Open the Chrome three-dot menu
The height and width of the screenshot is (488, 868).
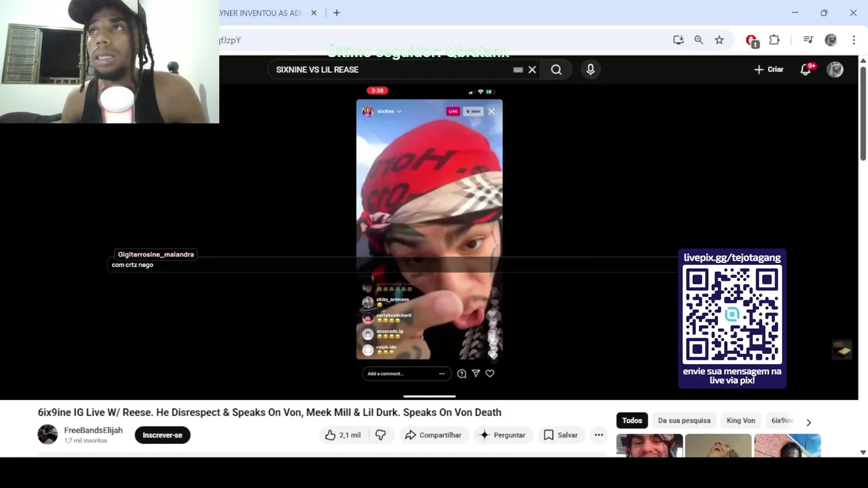pyautogui.click(x=854, y=40)
